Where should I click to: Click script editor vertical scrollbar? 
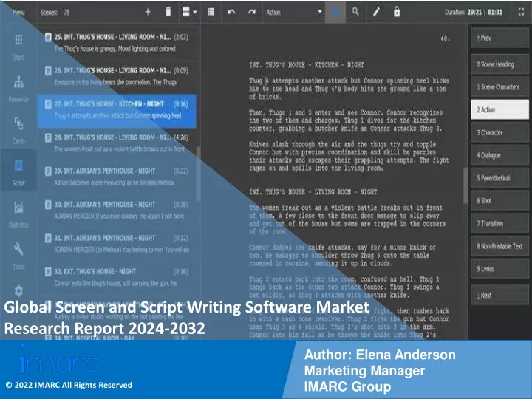[x=465, y=185]
